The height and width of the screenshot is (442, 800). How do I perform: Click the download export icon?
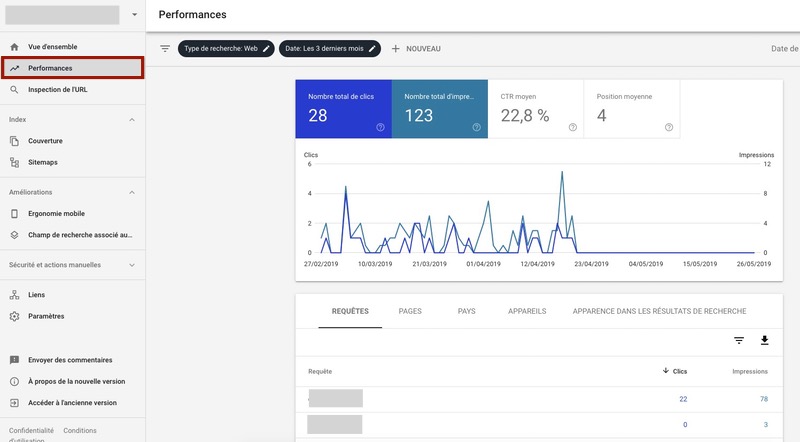tap(764, 340)
